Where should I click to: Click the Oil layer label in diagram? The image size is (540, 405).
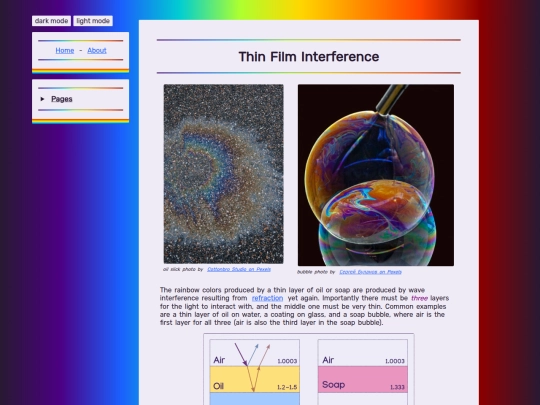tap(219, 386)
